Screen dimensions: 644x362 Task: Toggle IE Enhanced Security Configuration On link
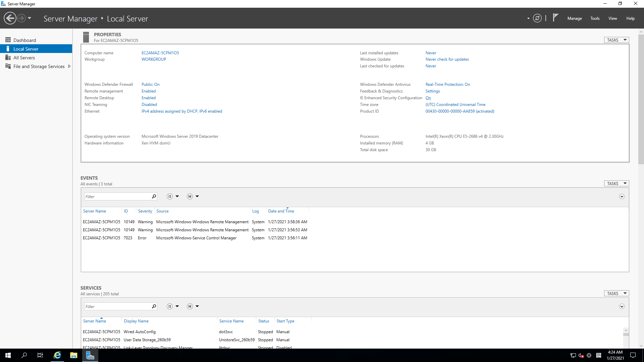(x=428, y=98)
